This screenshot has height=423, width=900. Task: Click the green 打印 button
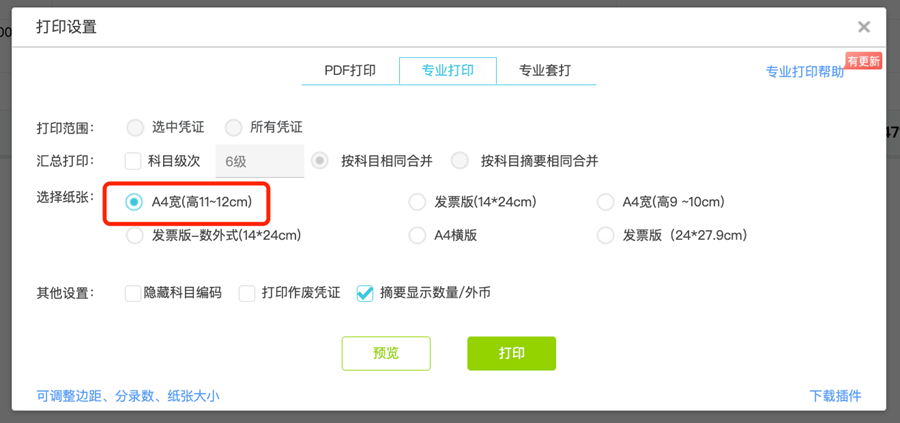[511, 354]
